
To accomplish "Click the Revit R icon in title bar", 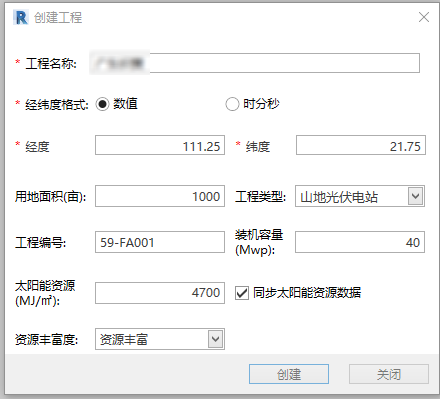I will 21,17.
